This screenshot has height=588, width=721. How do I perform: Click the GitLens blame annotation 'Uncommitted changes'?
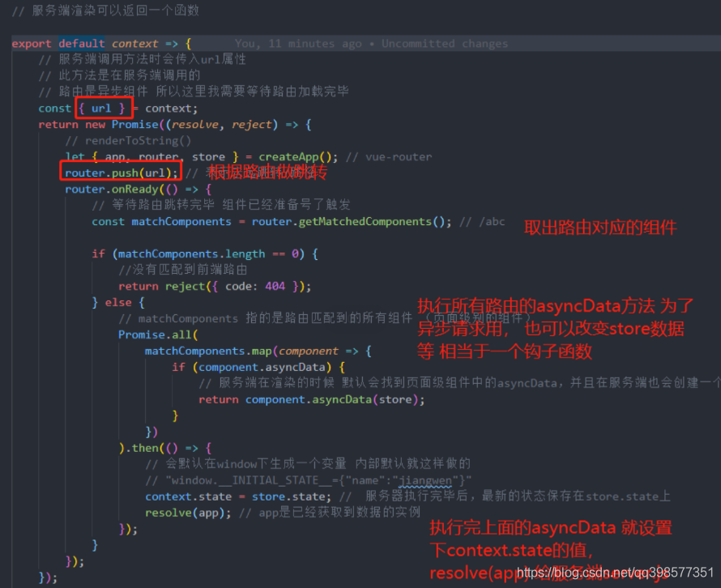click(x=446, y=43)
